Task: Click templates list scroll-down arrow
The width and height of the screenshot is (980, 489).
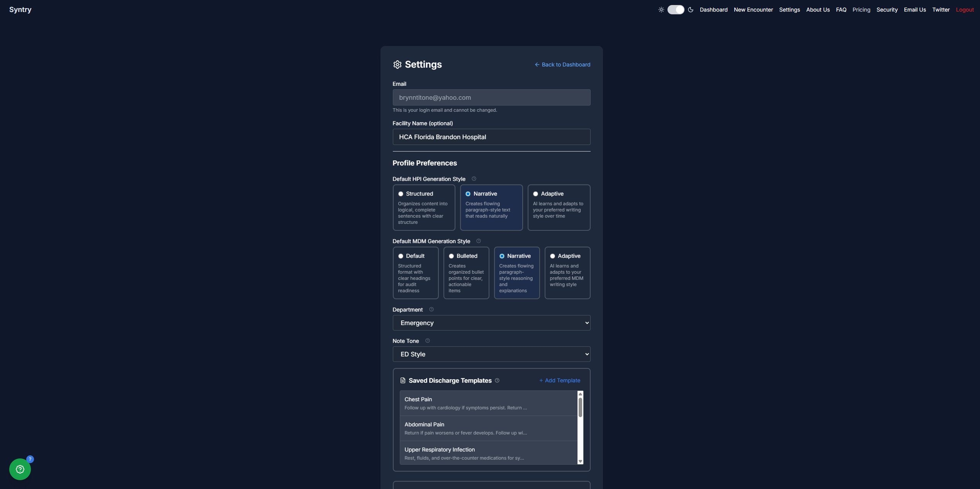Action: tap(580, 461)
